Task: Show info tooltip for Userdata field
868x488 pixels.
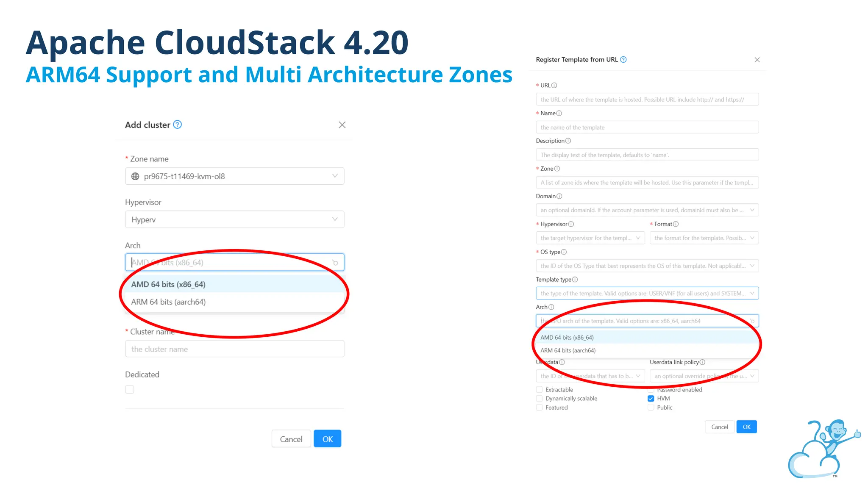Action: click(562, 362)
